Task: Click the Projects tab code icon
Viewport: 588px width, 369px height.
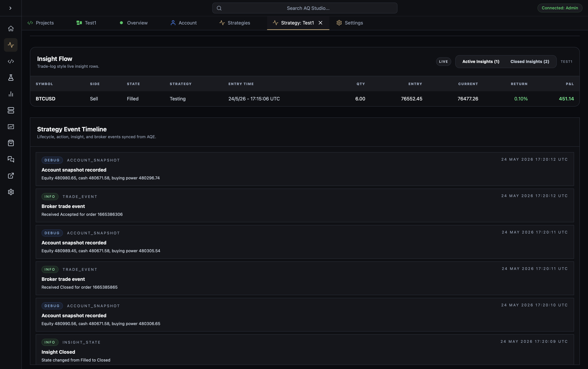Action: pos(30,23)
